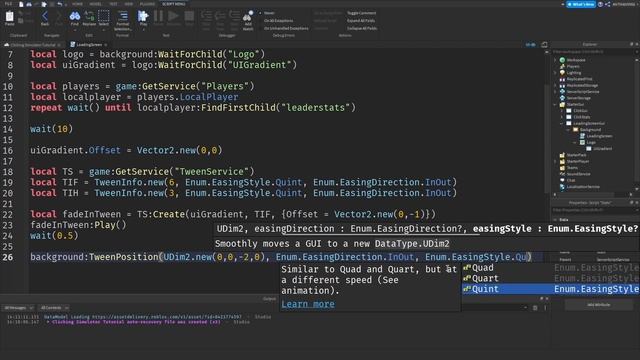Follow the Learn more link in tooltip
Screen dimensions: 640x360
pyautogui.click(x=308, y=304)
